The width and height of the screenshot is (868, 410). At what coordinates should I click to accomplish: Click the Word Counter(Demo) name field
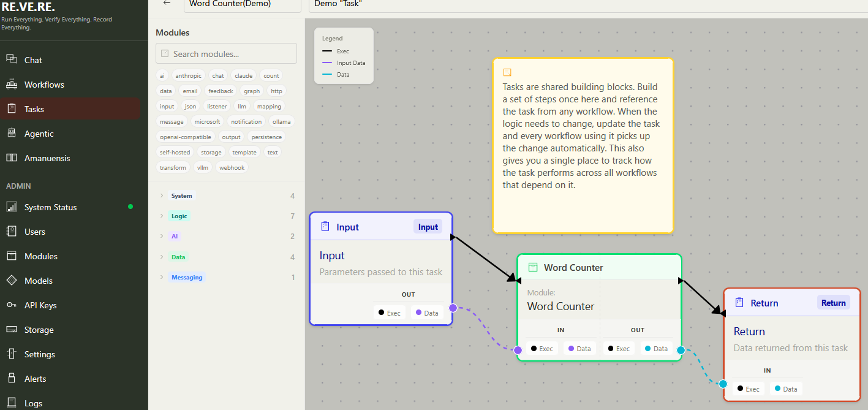tap(243, 4)
